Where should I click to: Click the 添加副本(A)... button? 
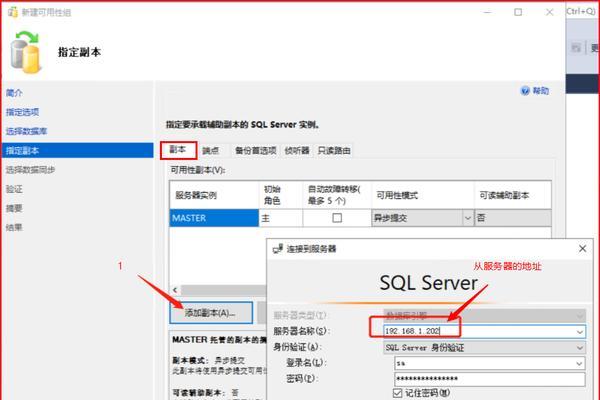pos(211,313)
